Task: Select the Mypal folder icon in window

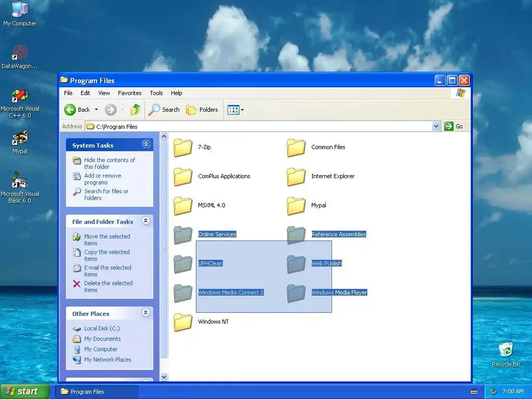Action: pyautogui.click(x=296, y=206)
